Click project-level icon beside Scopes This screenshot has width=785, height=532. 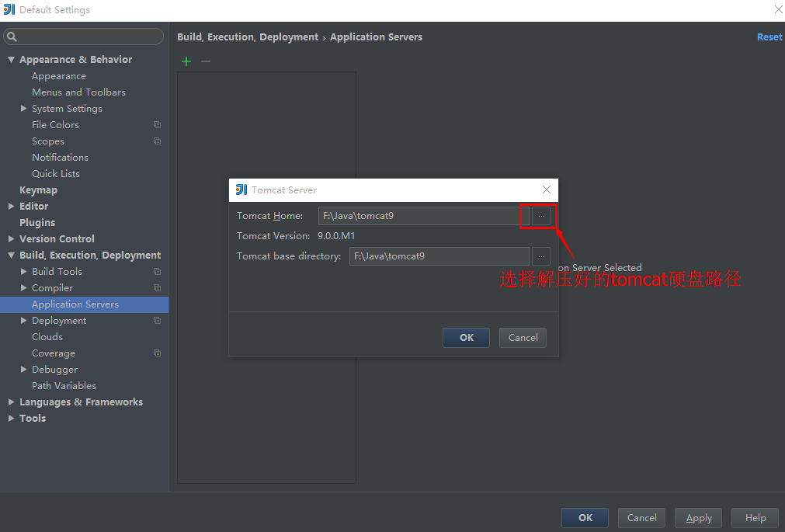[x=157, y=141]
